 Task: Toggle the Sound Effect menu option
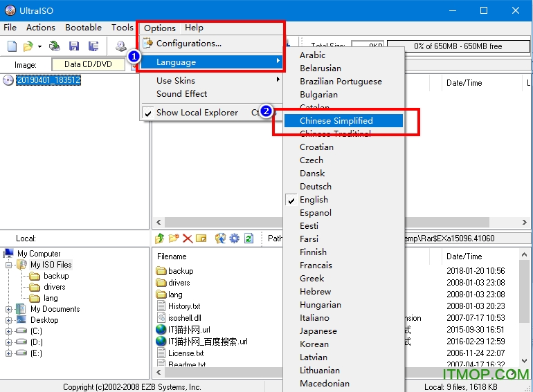click(x=181, y=94)
